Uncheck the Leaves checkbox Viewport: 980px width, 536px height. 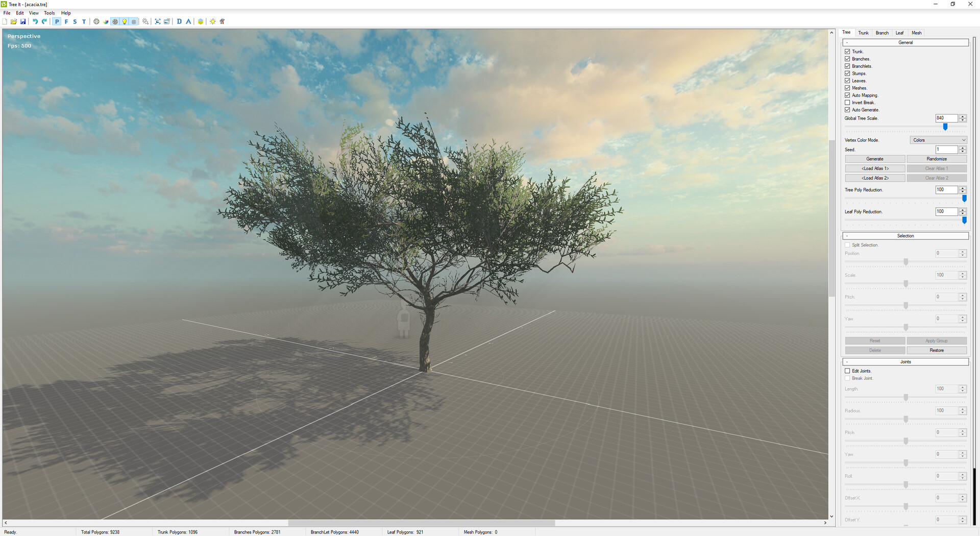point(847,81)
